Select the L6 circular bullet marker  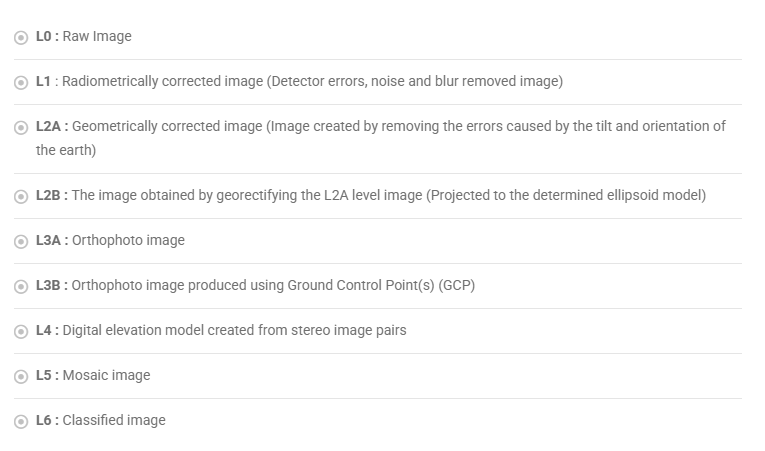click(x=21, y=422)
